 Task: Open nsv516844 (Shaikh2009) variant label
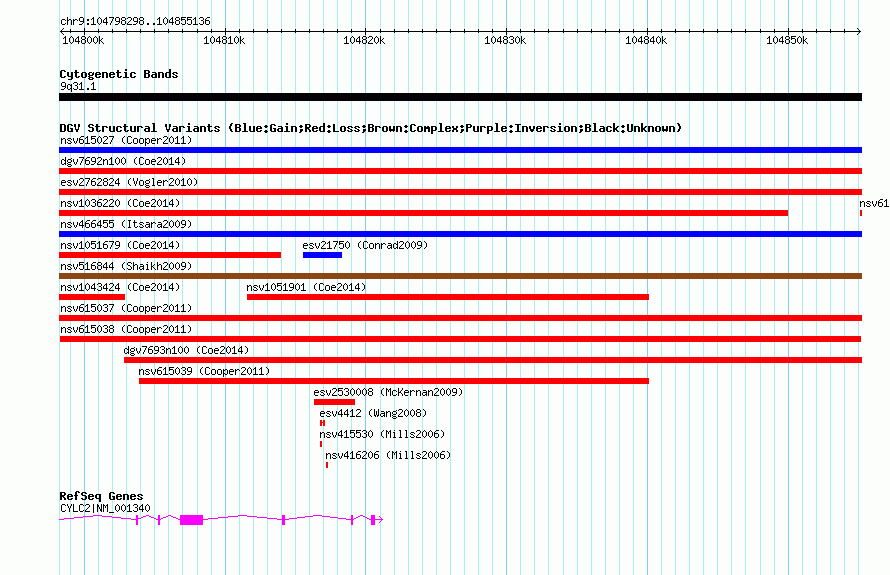tap(126, 266)
